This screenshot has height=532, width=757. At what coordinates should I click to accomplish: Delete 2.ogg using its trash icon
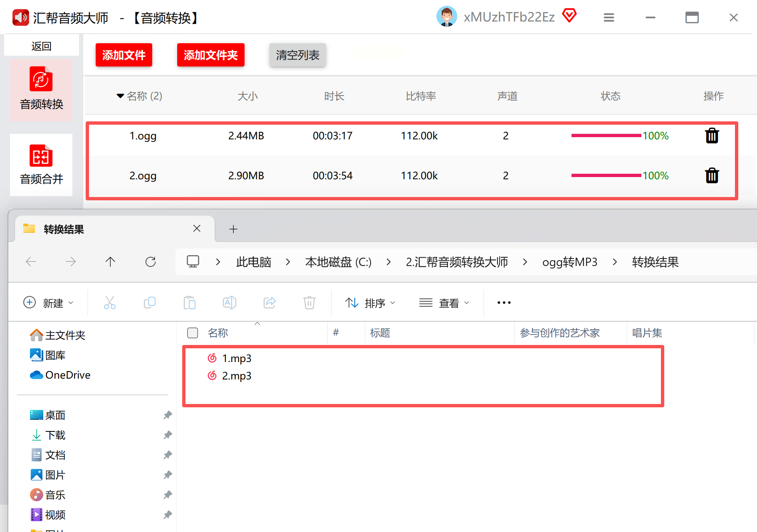(712, 176)
